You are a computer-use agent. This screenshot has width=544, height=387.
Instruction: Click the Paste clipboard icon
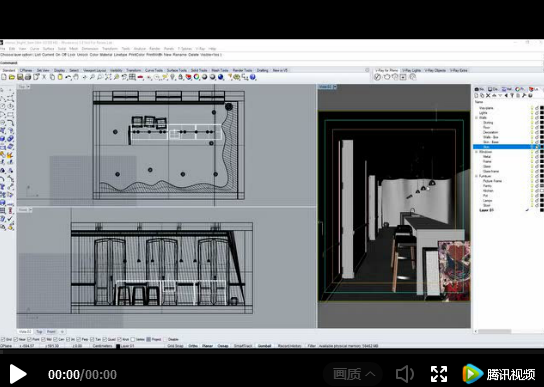click(x=60, y=77)
